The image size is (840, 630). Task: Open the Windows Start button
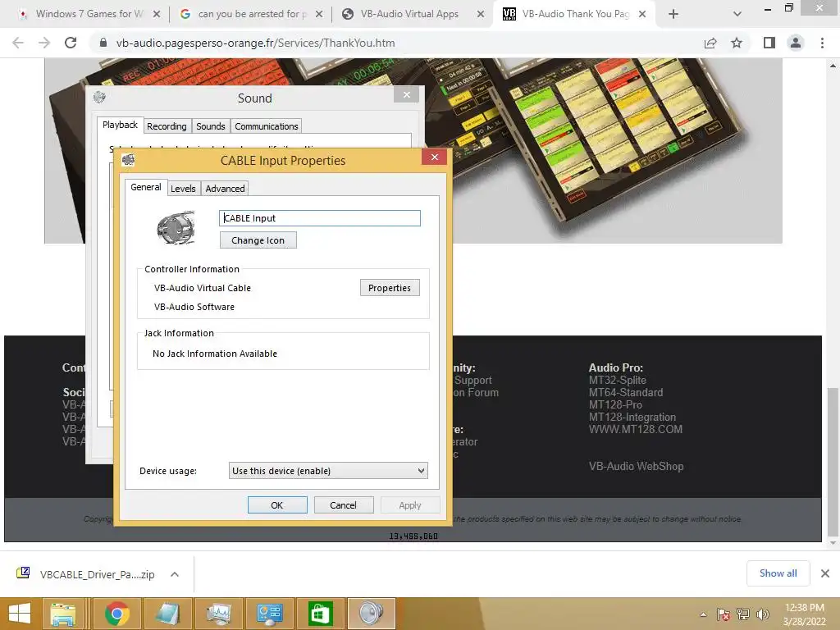click(20, 614)
